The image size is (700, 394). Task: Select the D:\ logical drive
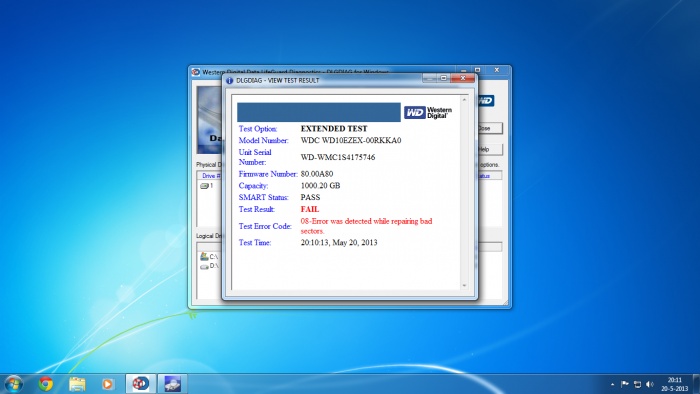209,266
